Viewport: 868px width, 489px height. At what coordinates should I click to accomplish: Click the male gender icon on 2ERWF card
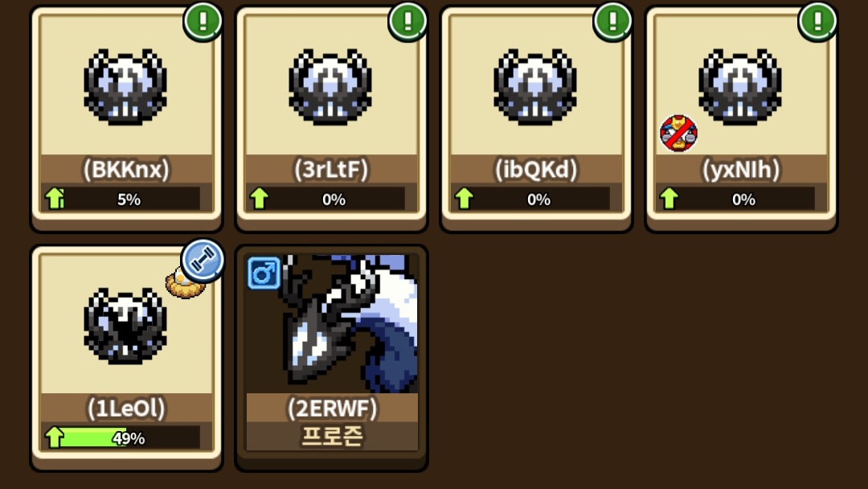(x=264, y=273)
